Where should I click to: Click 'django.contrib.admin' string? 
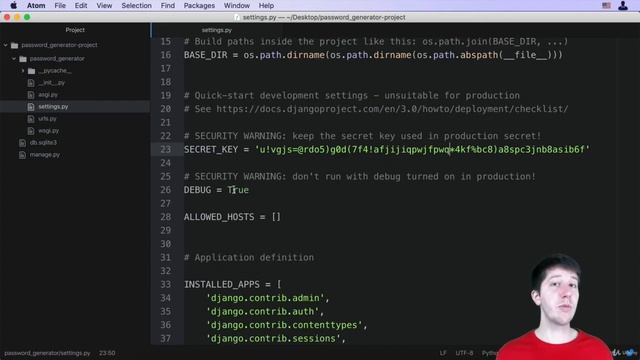coord(265,298)
